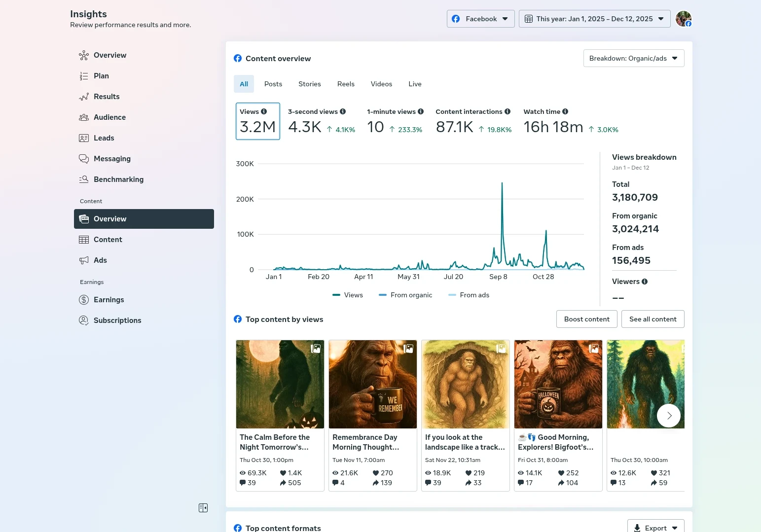Select the Stories tab
The height and width of the screenshot is (532, 761).
(309, 84)
